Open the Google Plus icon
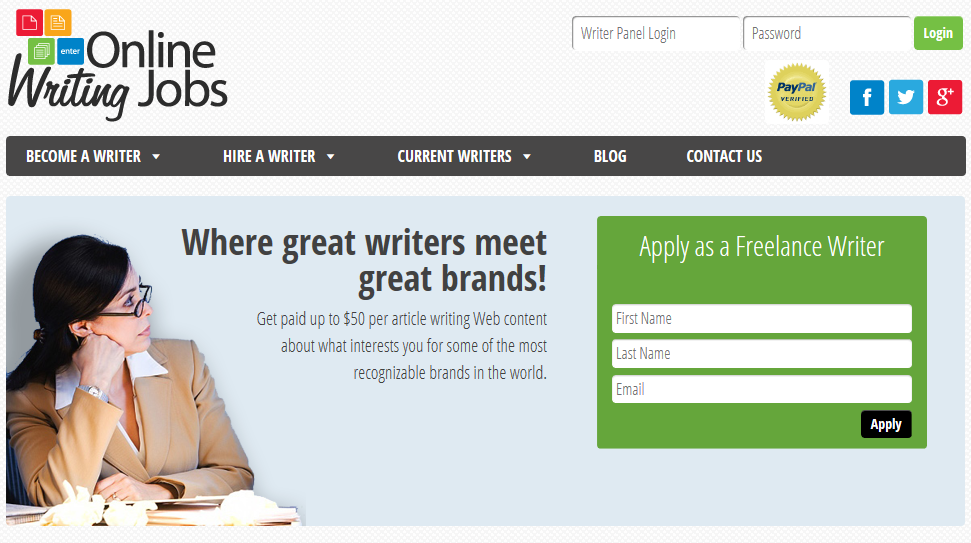The image size is (971, 543). 944,97
